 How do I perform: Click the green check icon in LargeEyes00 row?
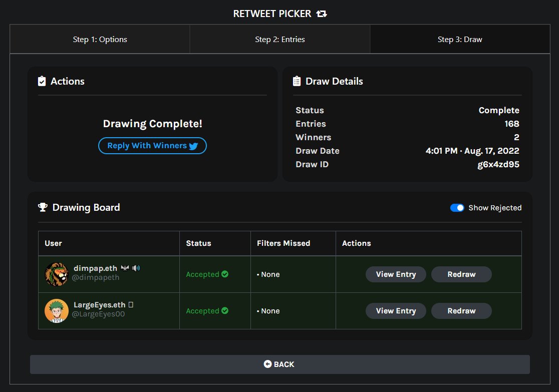225,310
